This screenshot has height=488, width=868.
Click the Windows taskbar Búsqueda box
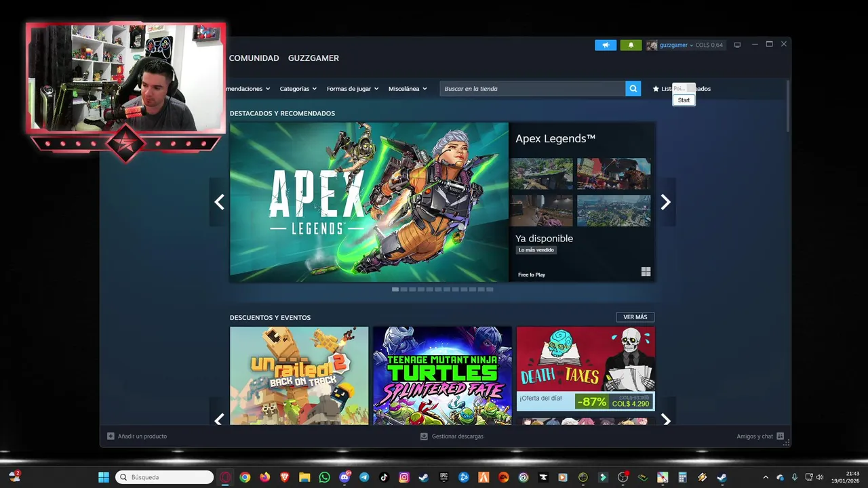pyautogui.click(x=164, y=477)
